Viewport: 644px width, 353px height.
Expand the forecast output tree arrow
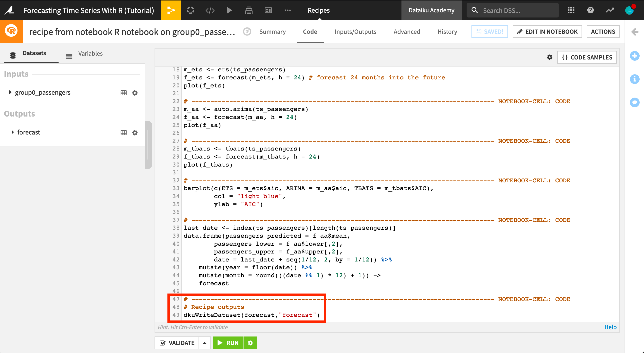[12, 132]
